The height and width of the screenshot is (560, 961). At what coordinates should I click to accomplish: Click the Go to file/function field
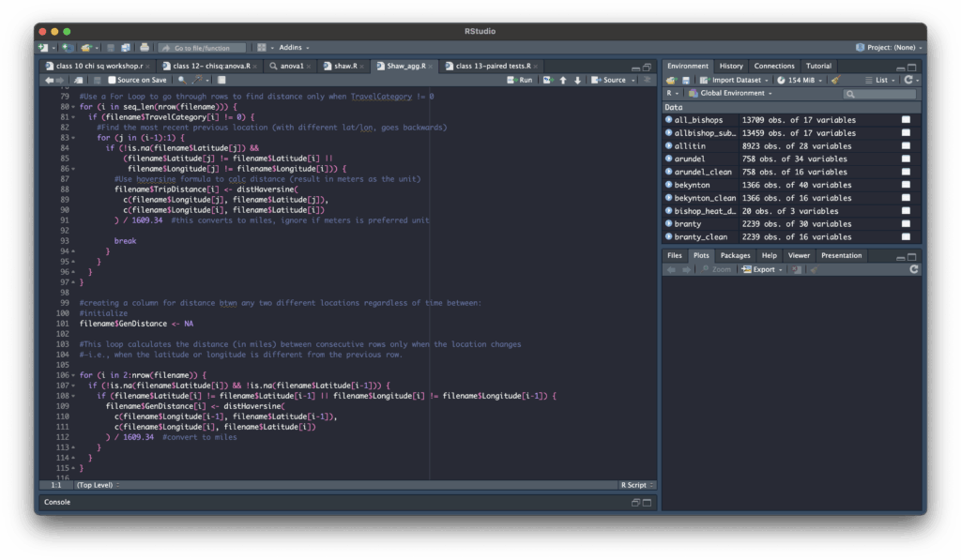click(x=203, y=48)
